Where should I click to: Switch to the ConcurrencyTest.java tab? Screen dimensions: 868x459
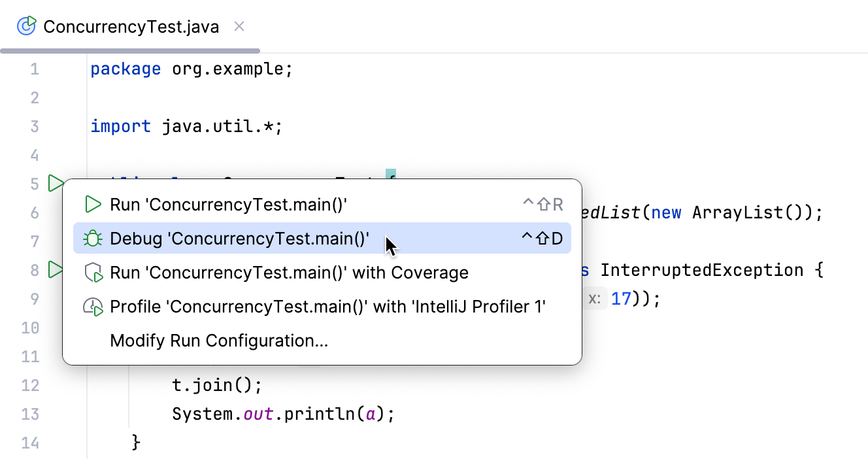(131, 27)
